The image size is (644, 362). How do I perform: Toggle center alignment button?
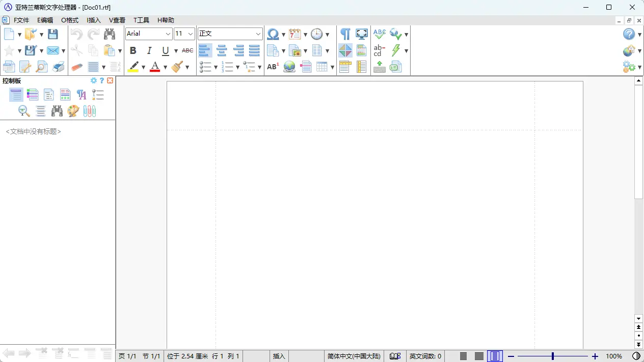click(222, 50)
